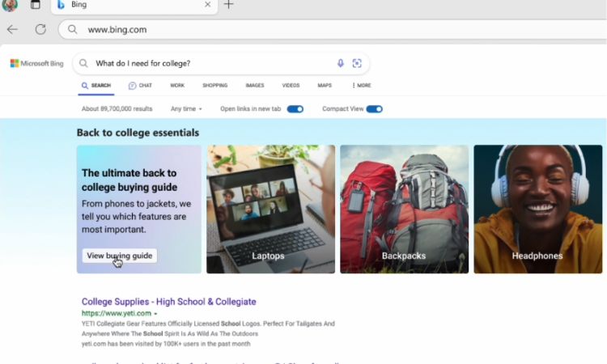Toggle Open links in new tab
The width and height of the screenshot is (607, 364).
295,109
